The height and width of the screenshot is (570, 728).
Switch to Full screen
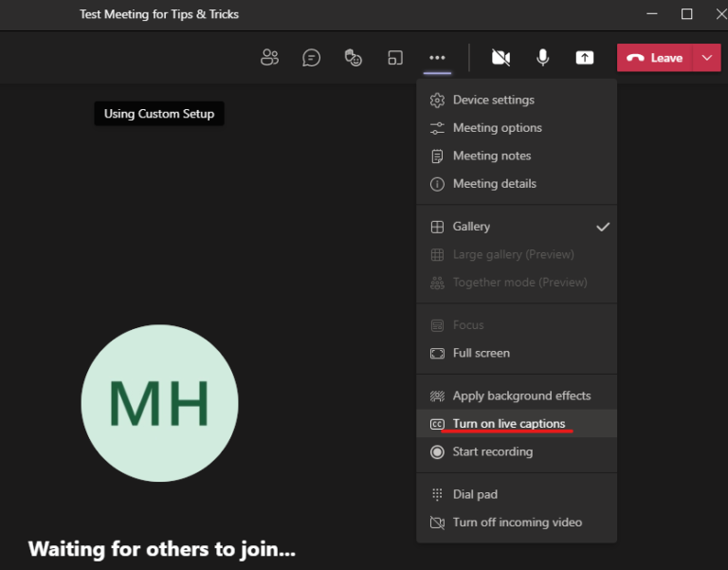517,353
